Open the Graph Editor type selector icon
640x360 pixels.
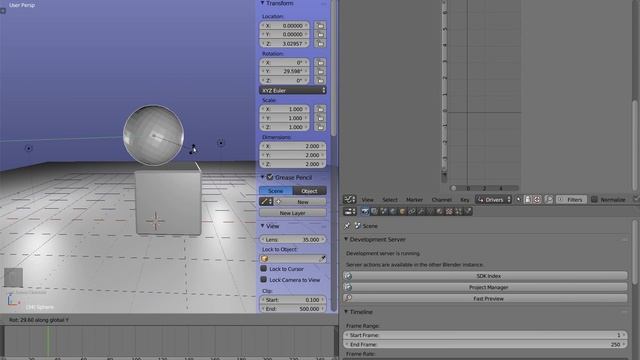pos(350,200)
